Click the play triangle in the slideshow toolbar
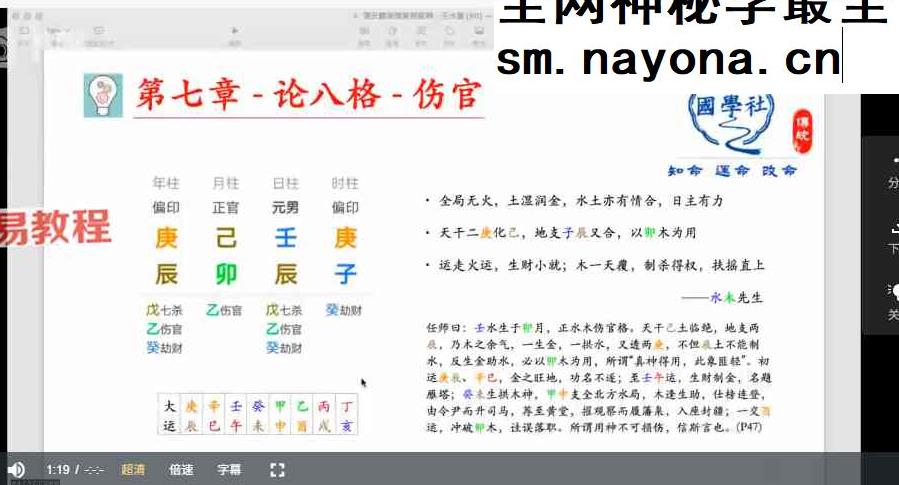The width and height of the screenshot is (899, 485). point(234,30)
